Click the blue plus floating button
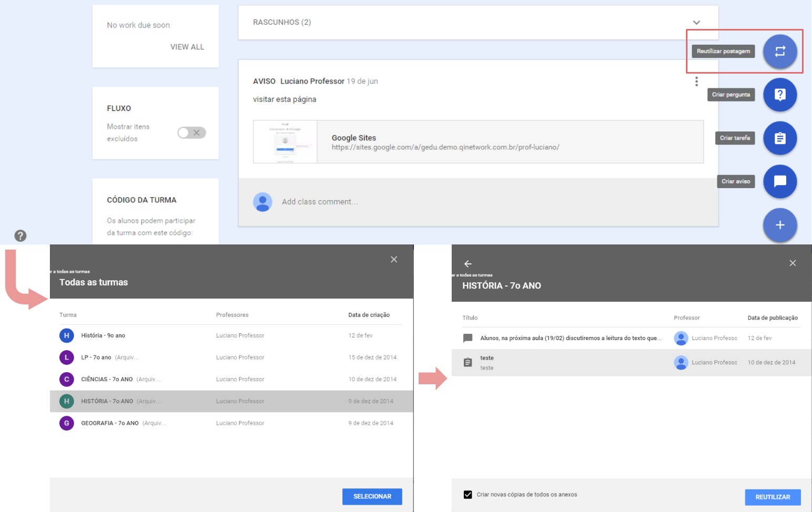This screenshot has height=512, width=812. pyautogui.click(x=780, y=225)
